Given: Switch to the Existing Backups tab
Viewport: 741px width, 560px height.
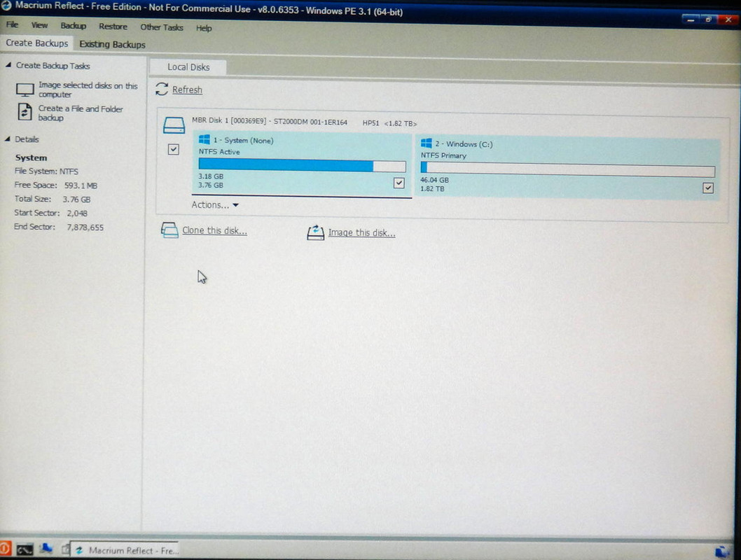Looking at the screenshot, I should [112, 44].
